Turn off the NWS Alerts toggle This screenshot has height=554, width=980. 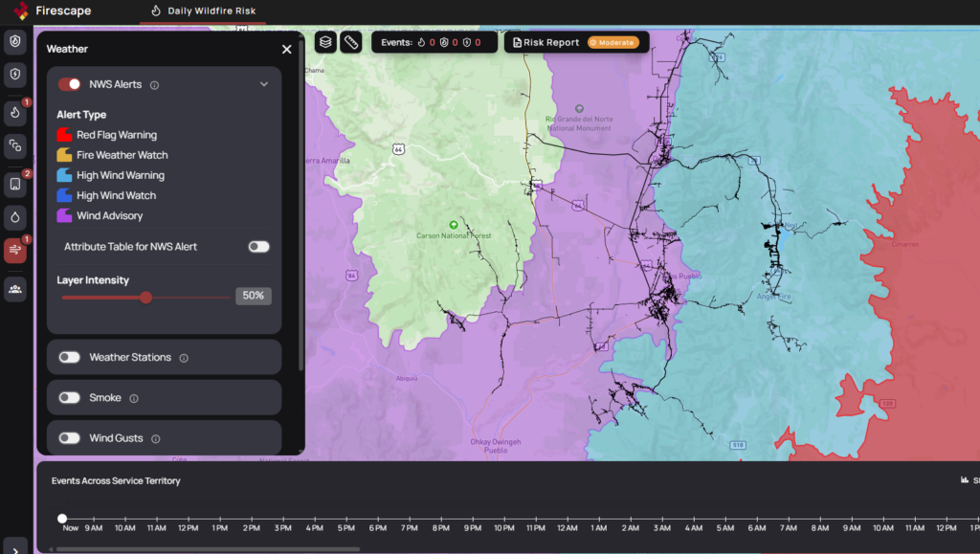click(69, 84)
